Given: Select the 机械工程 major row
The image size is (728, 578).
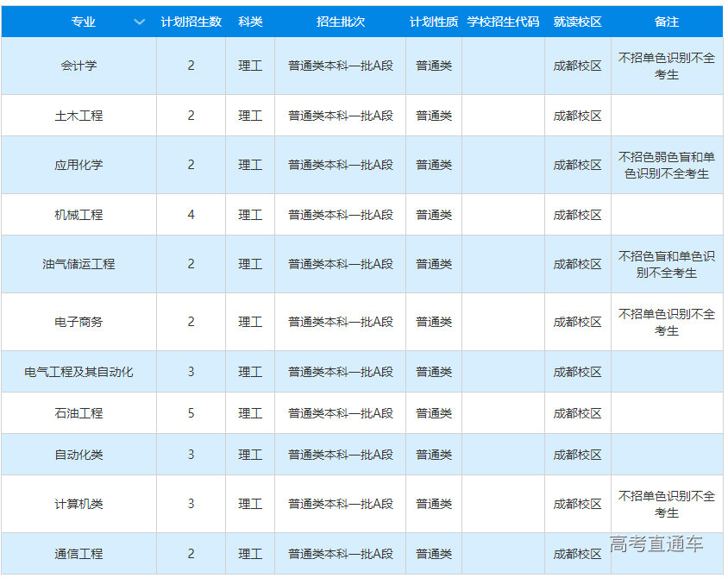Looking at the screenshot, I should pyautogui.click(x=78, y=215).
